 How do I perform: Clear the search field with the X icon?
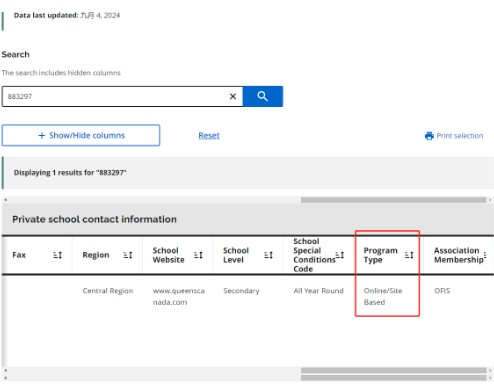click(x=233, y=97)
